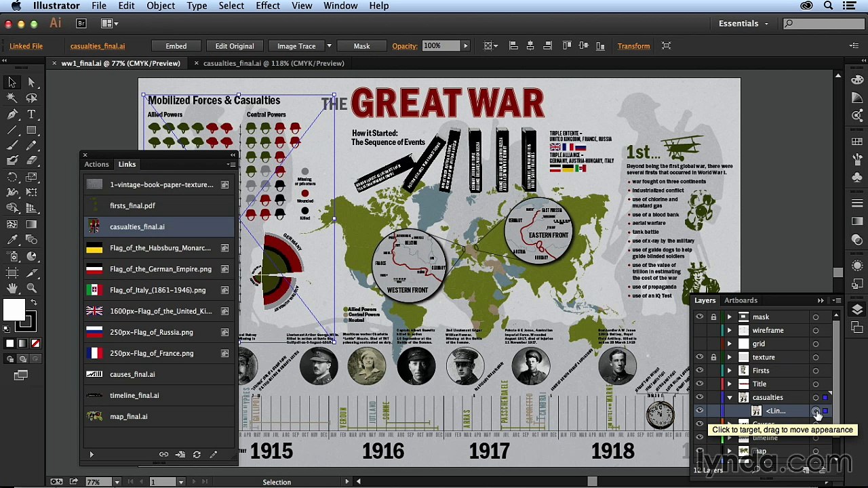868x488 pixels.
Task: Select the Eraser tool
Action: pyautogui.click(x=31, y=161)
